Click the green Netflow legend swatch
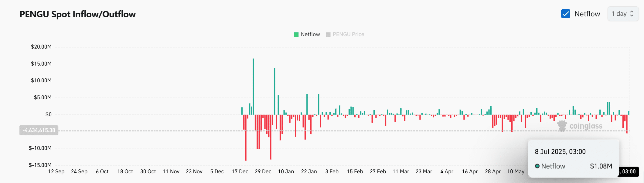The width and height of the screenshot is (644, 183). pos(296,35)
